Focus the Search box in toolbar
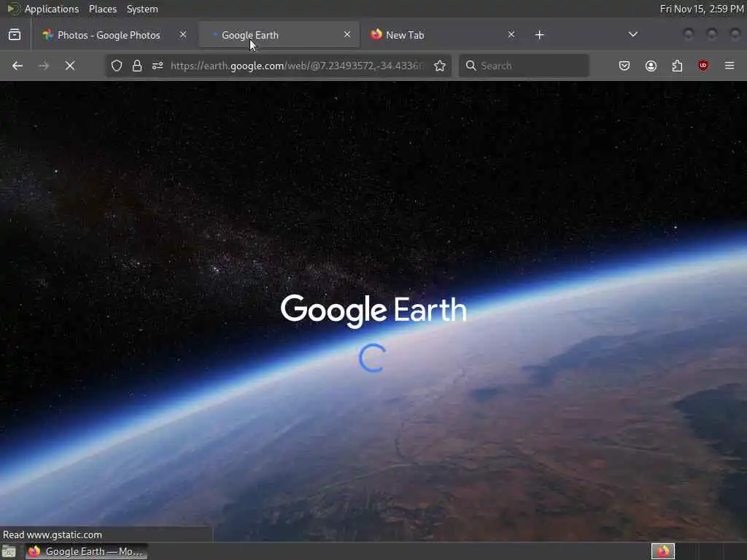 click(x=524, y=66)
